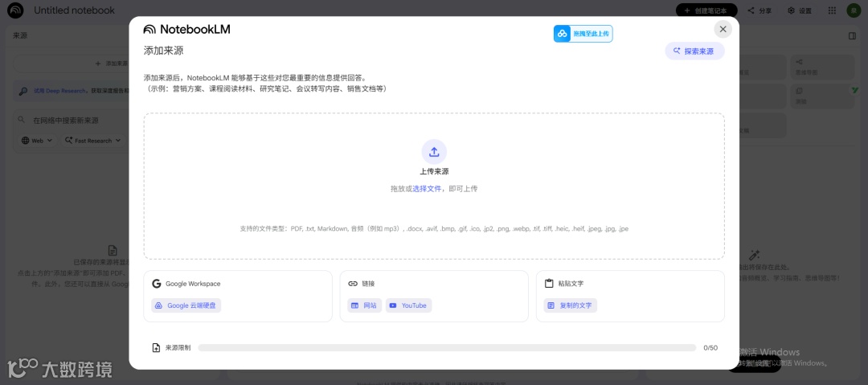Click the blue cloud drag-upload badge
The width and height of the screenshot is (868, 385).
click(583, 34)
